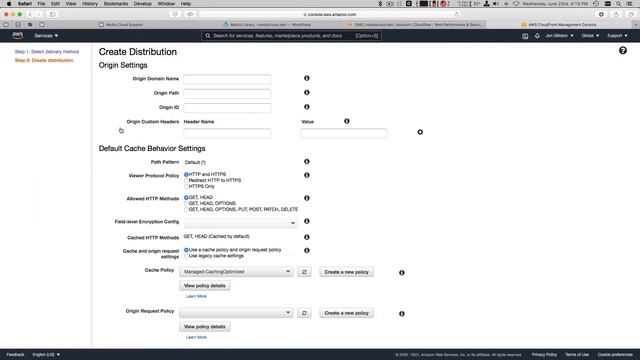The image size is (640, 360).
Task: Focus the custom Header Name field
Action: pos(227,133)
